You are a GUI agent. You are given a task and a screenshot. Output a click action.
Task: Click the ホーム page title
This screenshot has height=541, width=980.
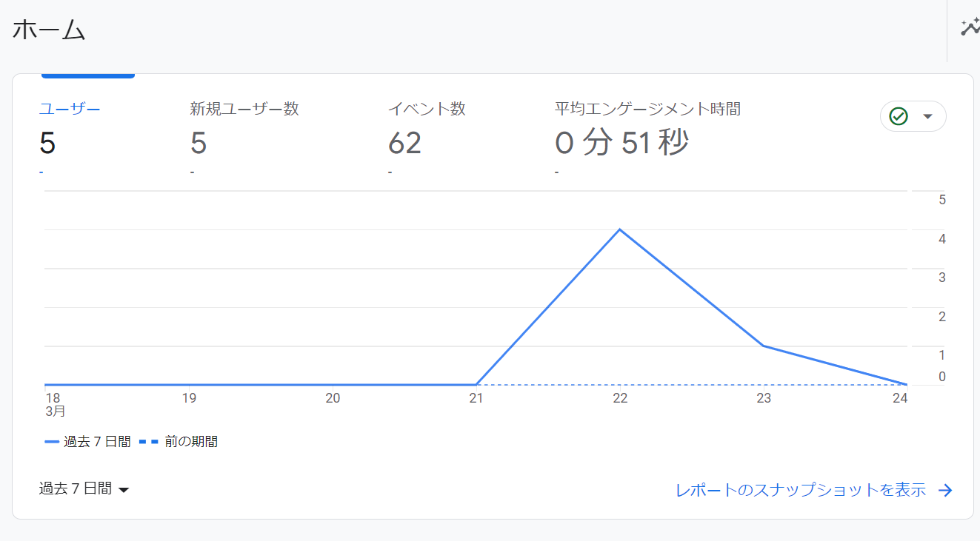pos(49,30)
